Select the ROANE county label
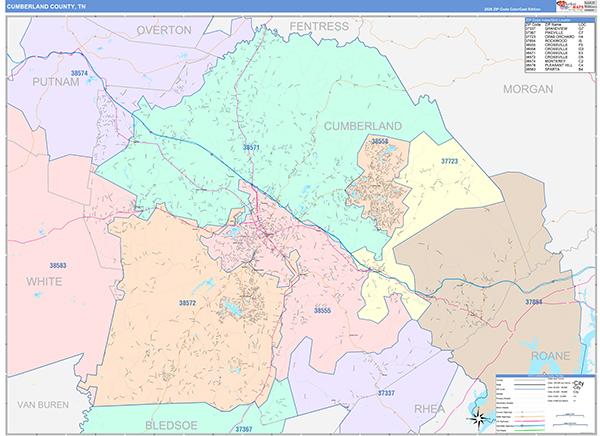Image resolution: width=600 pixels, height=436 pixels. click(550, 356)
